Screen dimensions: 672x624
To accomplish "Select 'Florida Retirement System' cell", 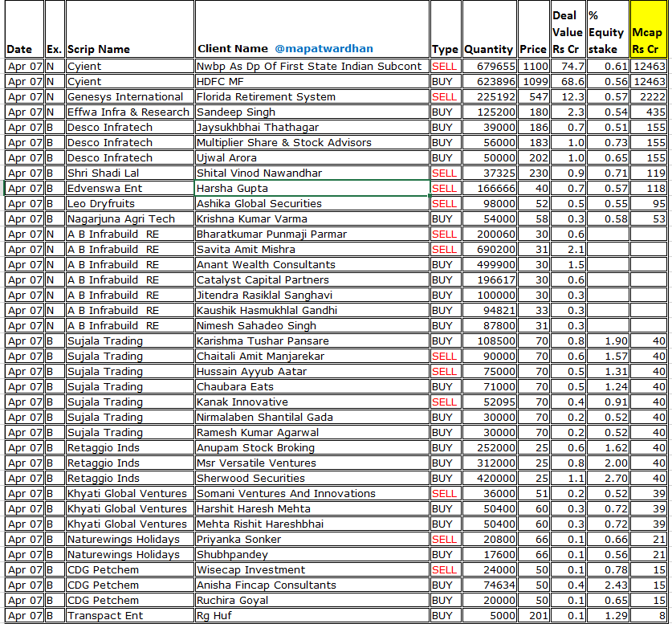I will (x=312, y=97).
